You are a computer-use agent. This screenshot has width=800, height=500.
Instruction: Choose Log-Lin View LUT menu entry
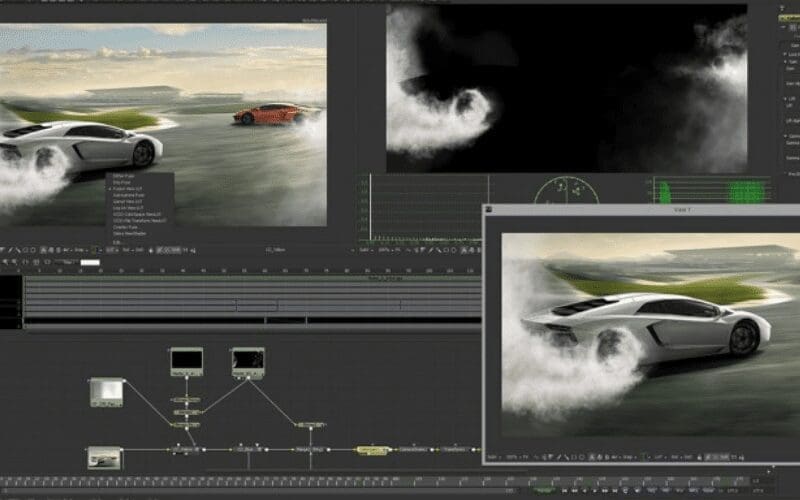point(128,208)
